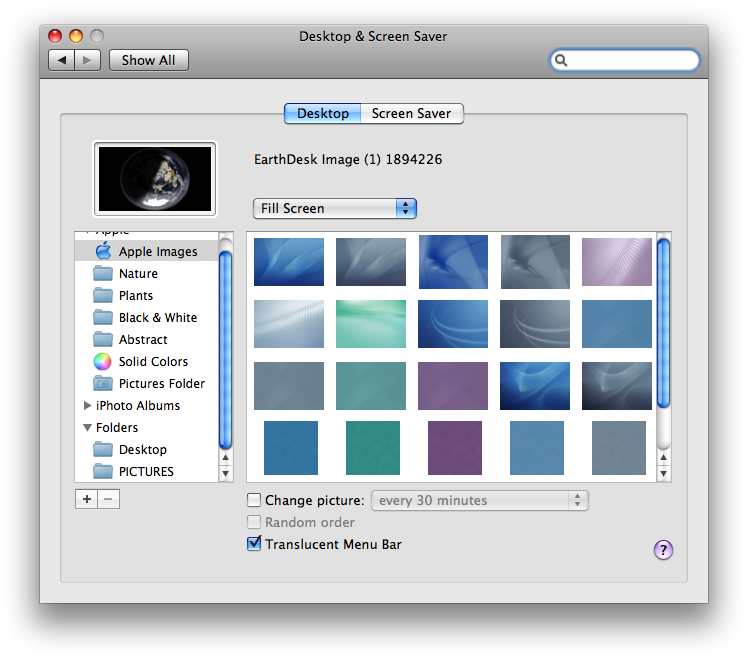This screenshot has width=748, height=658.
Task: Click the Show All button
Action: coord(148,60)
